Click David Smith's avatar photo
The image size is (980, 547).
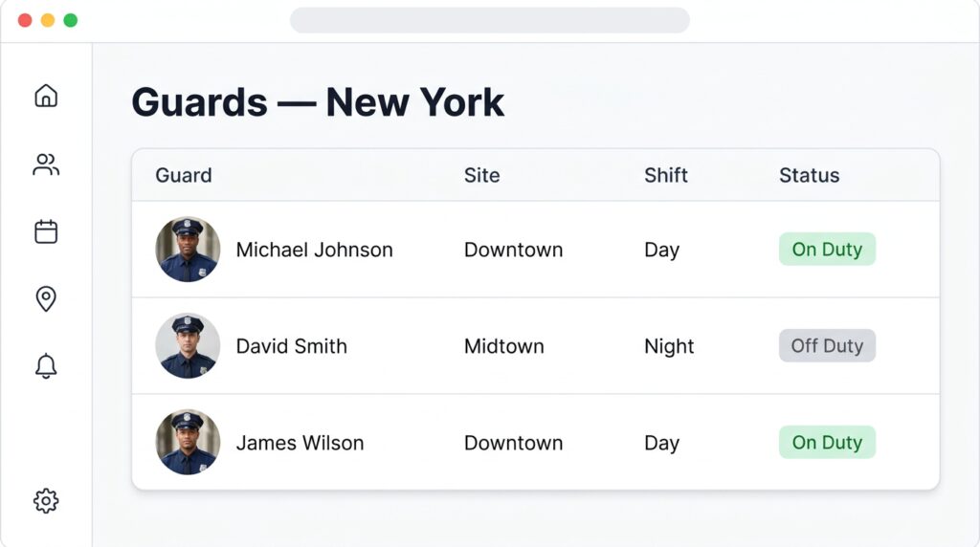coord(188,345)
